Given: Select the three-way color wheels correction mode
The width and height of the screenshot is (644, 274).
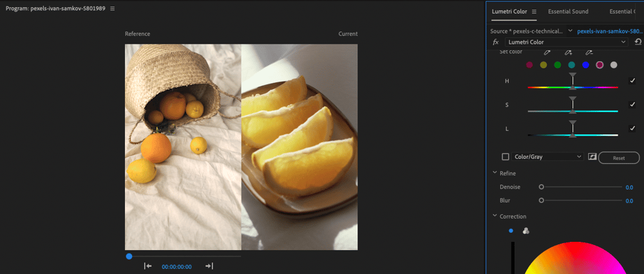Looking at the screenshot, I should point(526,231).
